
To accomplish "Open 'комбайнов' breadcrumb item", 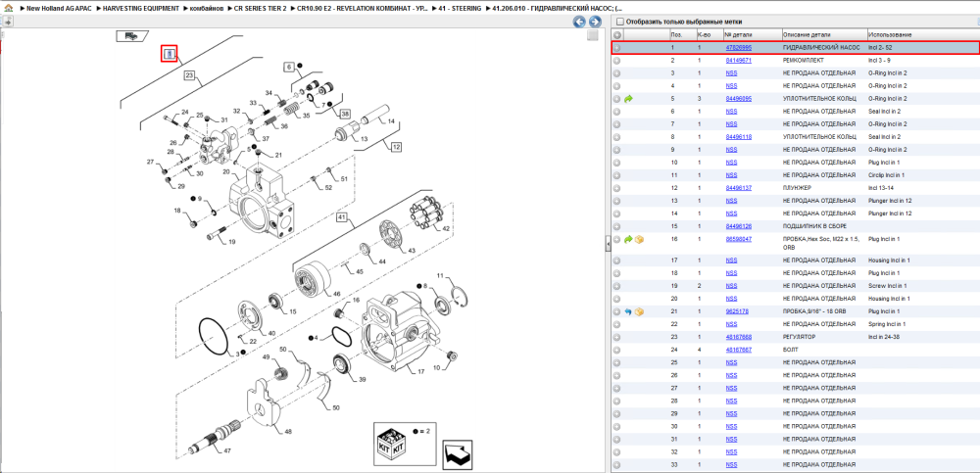I will click(x=207, y=10).
